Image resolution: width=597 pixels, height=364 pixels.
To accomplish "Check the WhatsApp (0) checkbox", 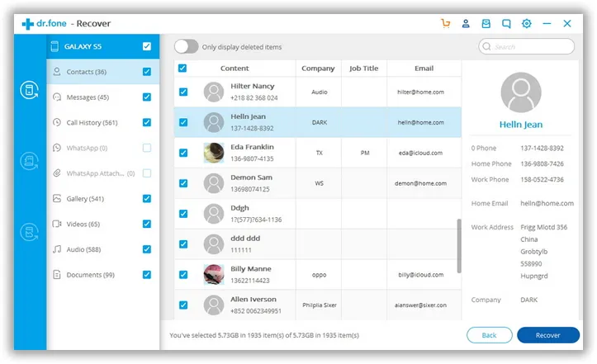I will tap(147, 148).
